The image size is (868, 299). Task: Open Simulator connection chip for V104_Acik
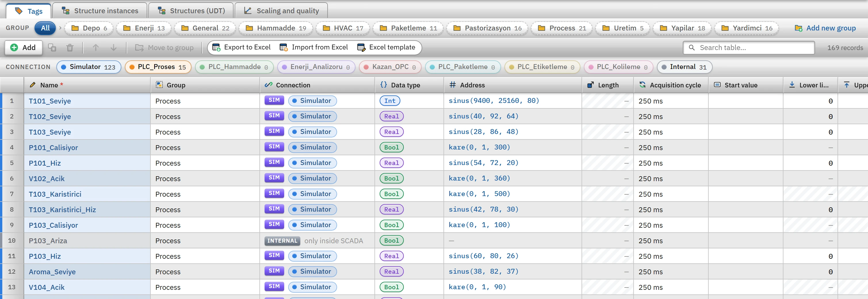tap(312, 287)
